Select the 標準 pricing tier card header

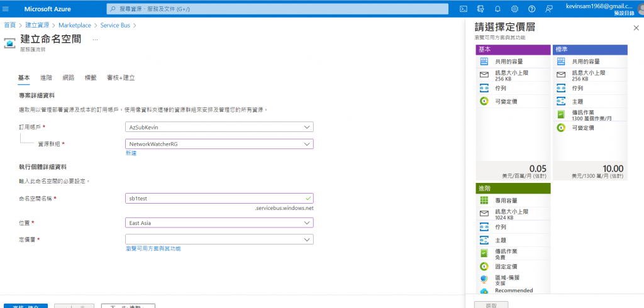tap(590, 49)
